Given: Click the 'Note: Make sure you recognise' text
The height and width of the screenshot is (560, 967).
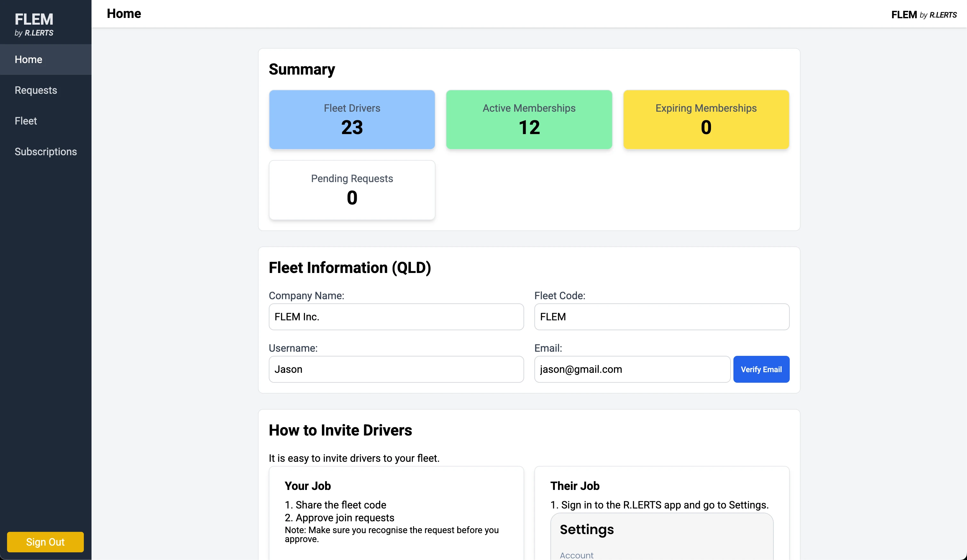Looking at the screenshot, I should tap(392, 534).
